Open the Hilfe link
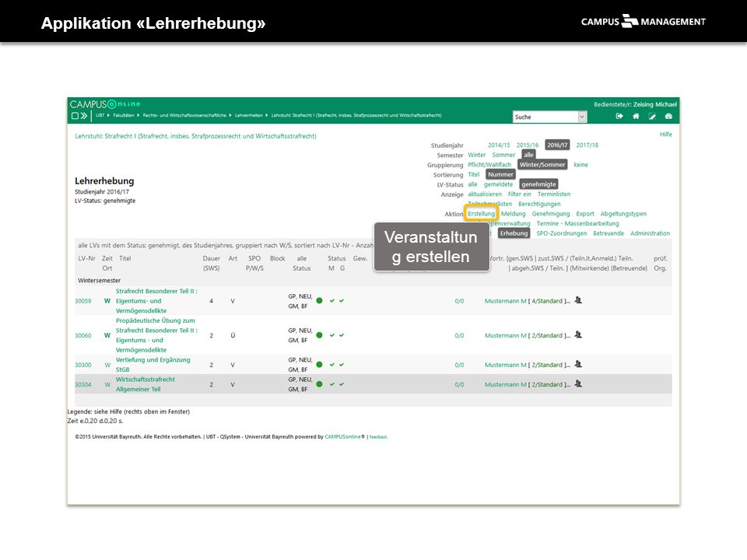This screenshot has height=560, width=747. tap(666, 135)
